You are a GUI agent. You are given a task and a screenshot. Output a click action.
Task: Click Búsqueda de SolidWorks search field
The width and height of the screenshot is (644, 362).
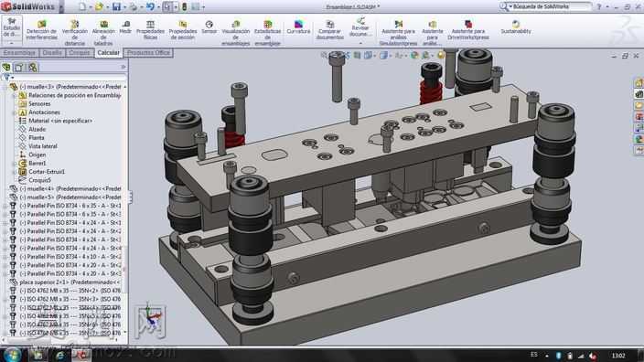click(551, 6)
